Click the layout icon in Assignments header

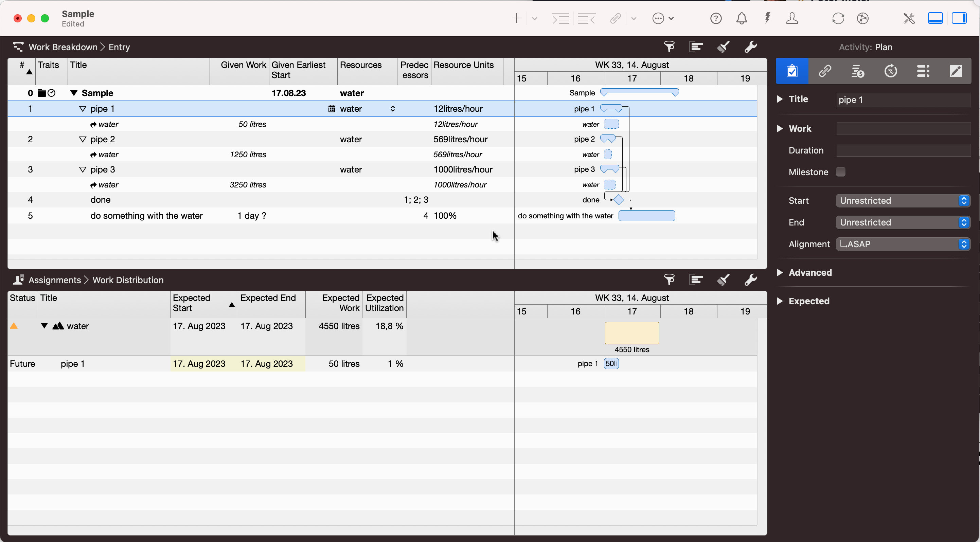point(696,279)
